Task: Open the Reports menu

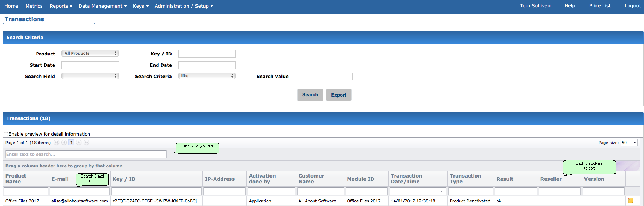Action: click(61, 6)
